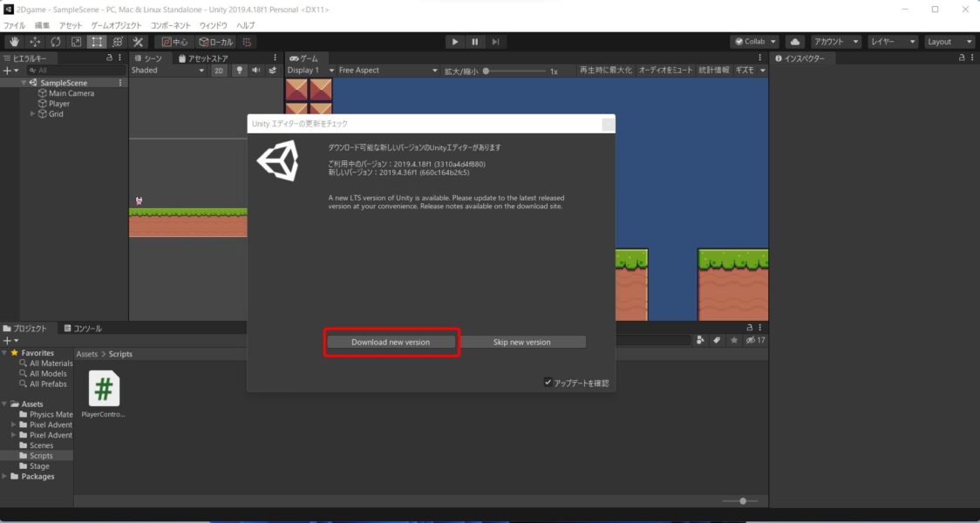Toggle オーディオをミュート in Game view

(x=665, y=71)
